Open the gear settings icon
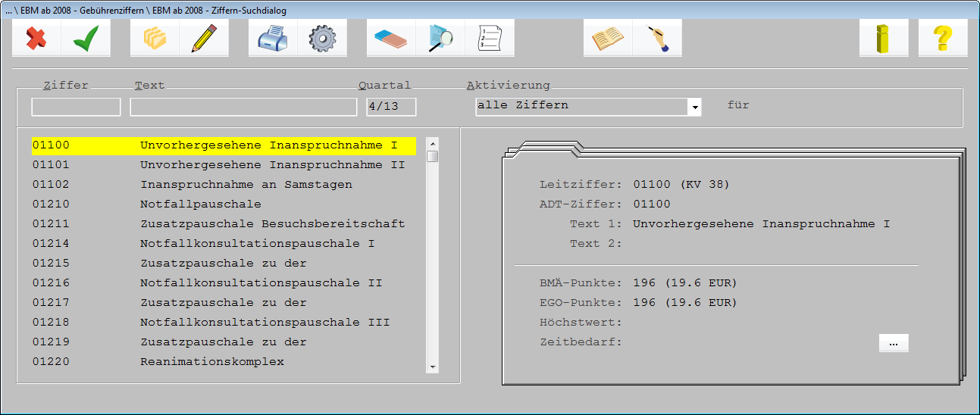 (x=322, y=38)
